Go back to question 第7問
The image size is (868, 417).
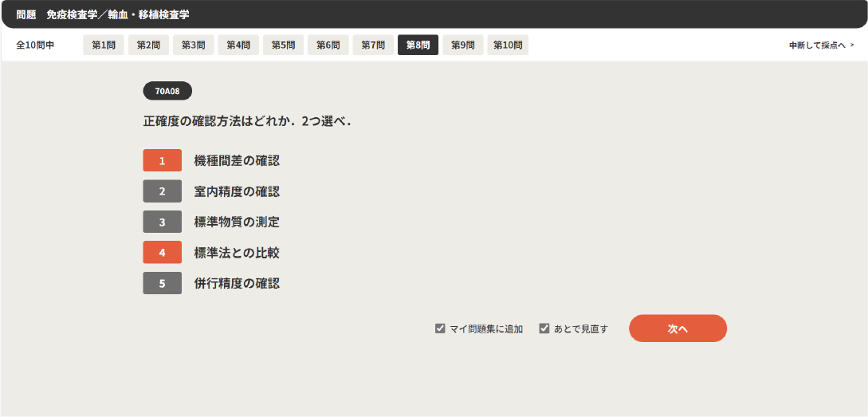pos(373,45)
